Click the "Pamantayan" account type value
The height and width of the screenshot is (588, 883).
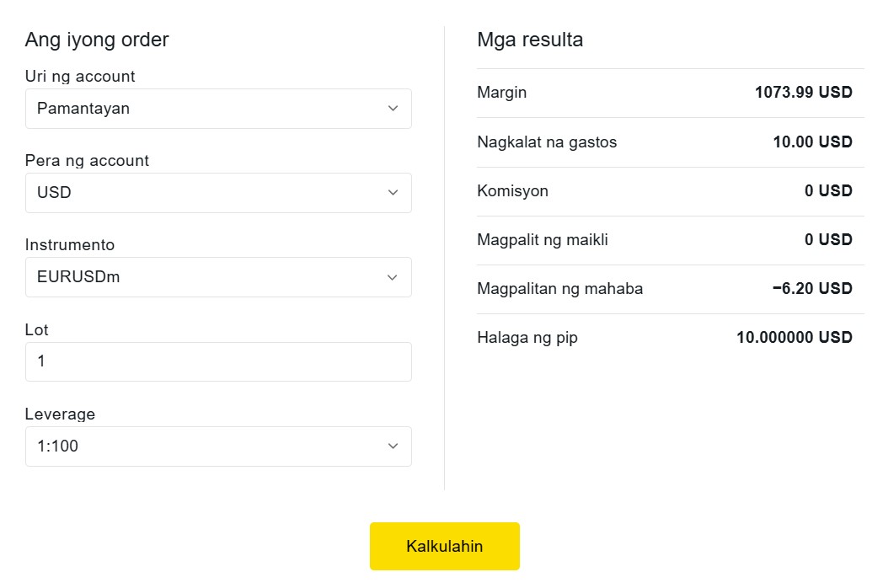pyautogui.click(x=83, y=108)
